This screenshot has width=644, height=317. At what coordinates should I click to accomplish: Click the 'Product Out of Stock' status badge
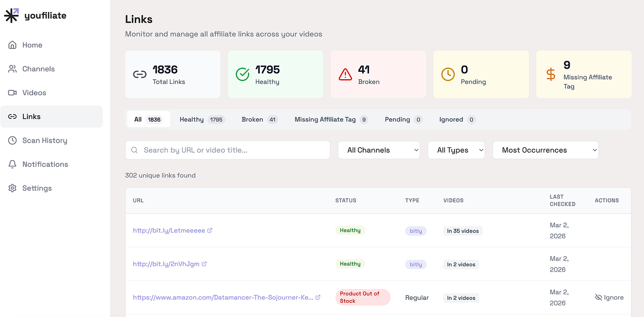363,297
